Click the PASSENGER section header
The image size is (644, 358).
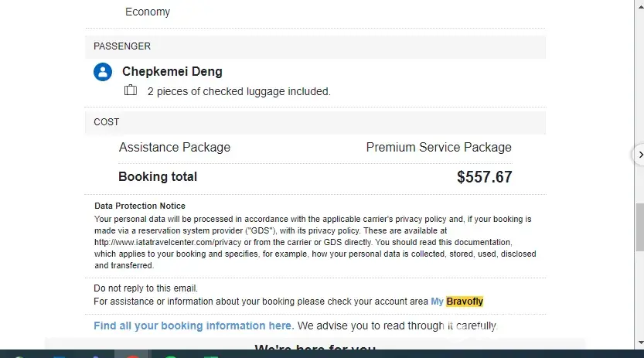click(122, 46)
